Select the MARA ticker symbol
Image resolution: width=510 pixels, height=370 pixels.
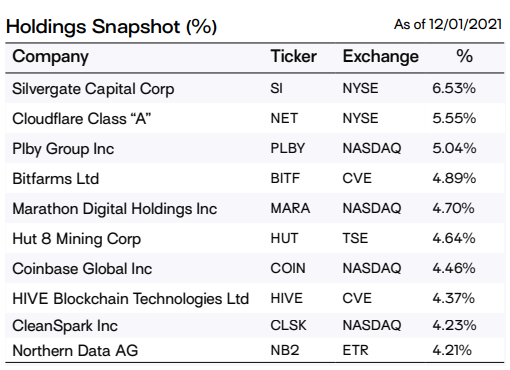[290, 208]
